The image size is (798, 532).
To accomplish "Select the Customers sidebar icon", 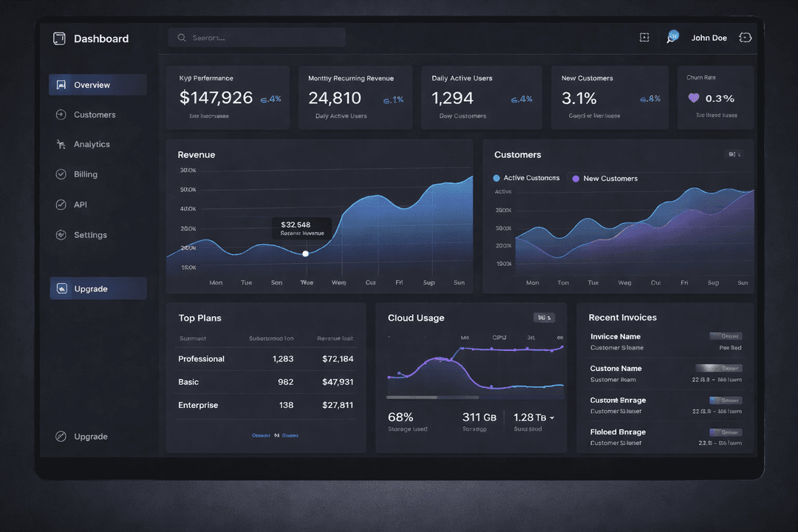I will [x=61, y=115].
